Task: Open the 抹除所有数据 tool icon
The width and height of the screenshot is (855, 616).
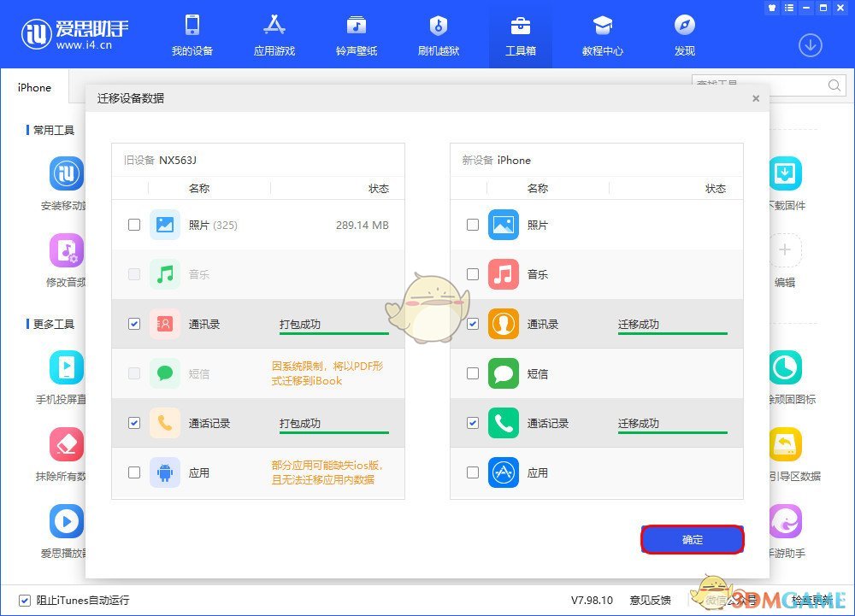Action: click(67, 444)
